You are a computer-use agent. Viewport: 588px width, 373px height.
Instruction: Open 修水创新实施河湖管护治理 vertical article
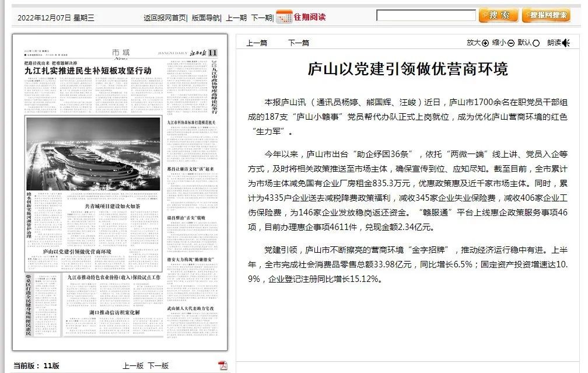29,215
